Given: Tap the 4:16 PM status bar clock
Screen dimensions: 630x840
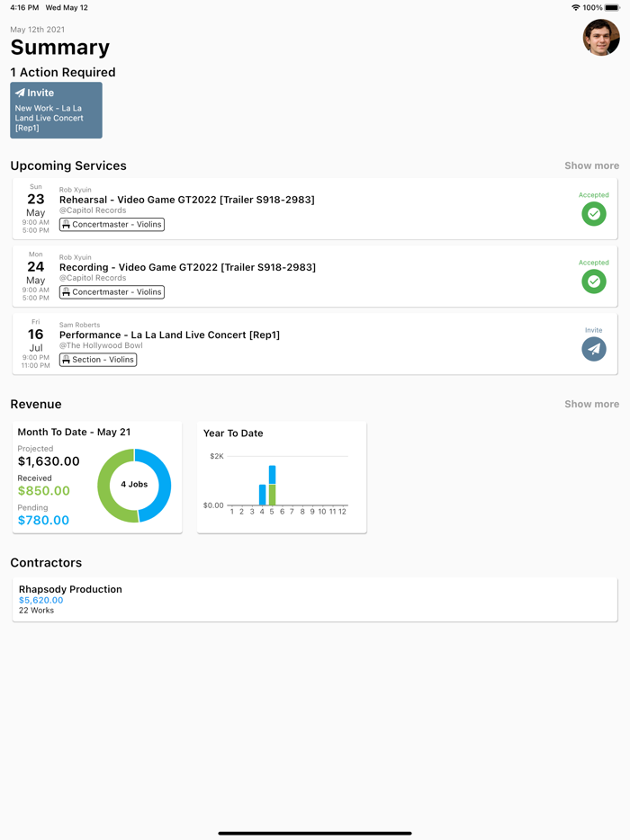Looking at the screenshot, I should (24, 7).
